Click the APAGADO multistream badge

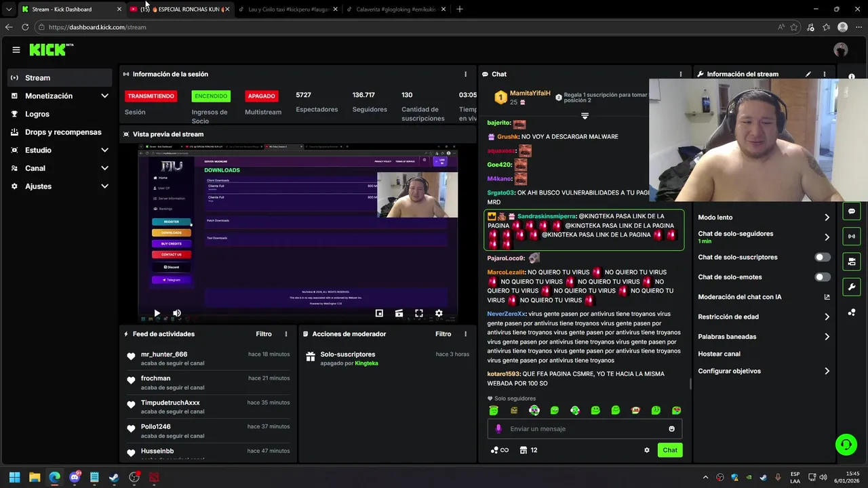pyautogui.click(x=261, y=96)
